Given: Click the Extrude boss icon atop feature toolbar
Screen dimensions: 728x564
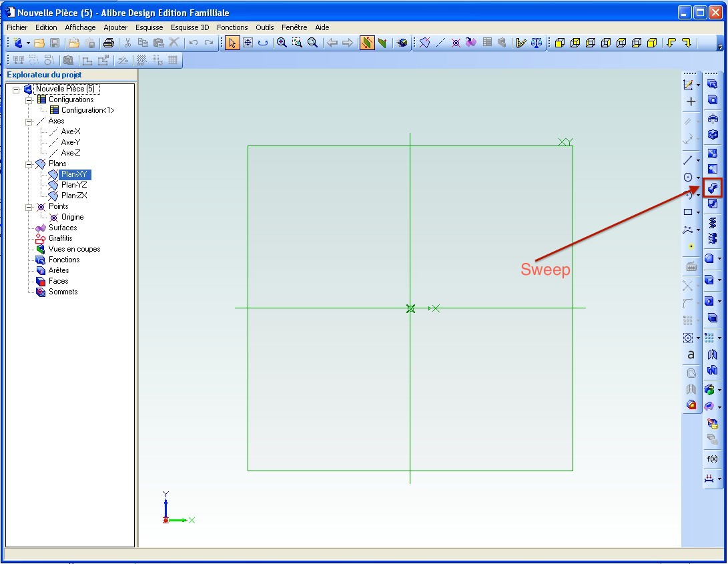Looking at the screenshot, I should point(712,84).
